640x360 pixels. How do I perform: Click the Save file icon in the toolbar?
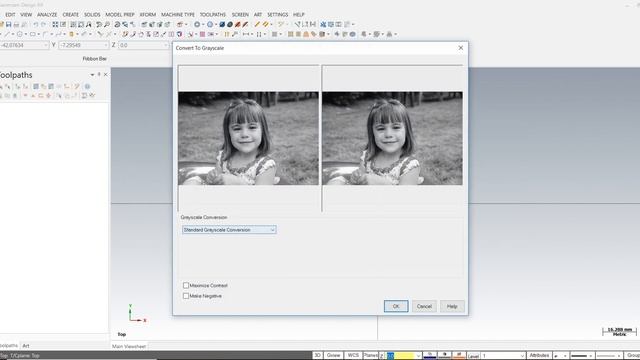9,24
